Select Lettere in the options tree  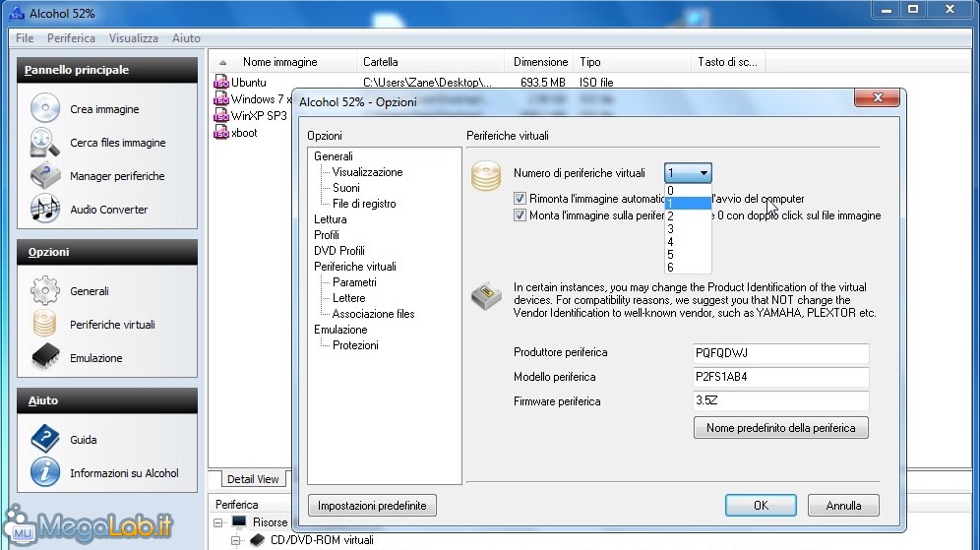click(348, 298)
